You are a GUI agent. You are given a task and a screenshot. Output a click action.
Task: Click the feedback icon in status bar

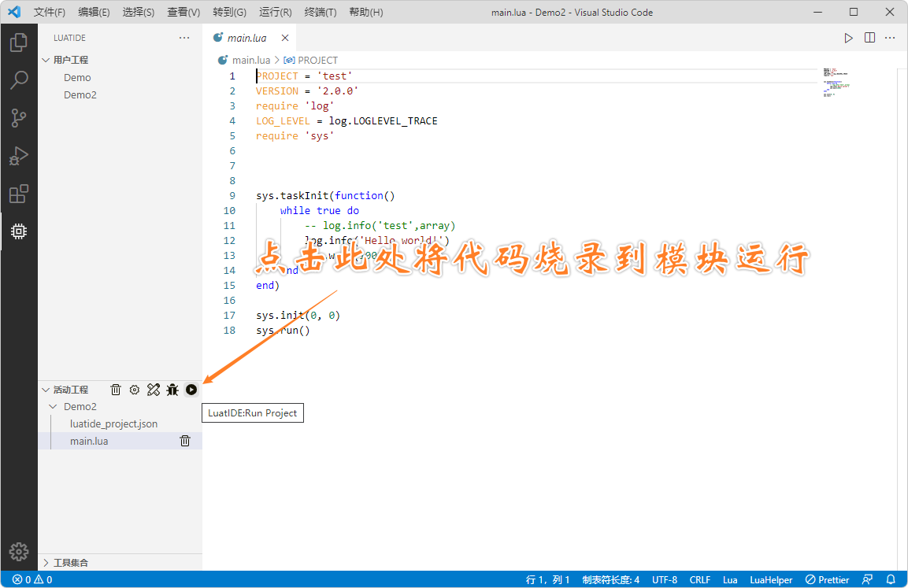click(868, 579)
